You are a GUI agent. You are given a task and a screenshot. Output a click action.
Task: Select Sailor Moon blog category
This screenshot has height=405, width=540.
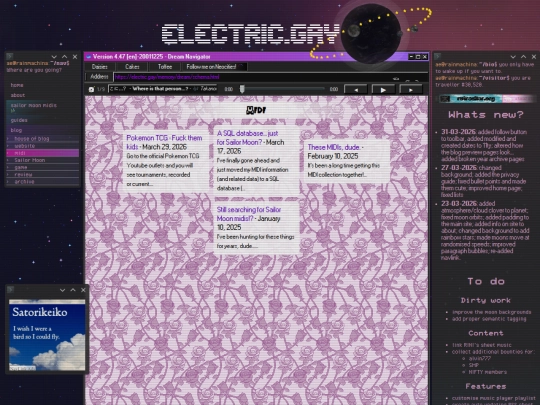[30, 160]
